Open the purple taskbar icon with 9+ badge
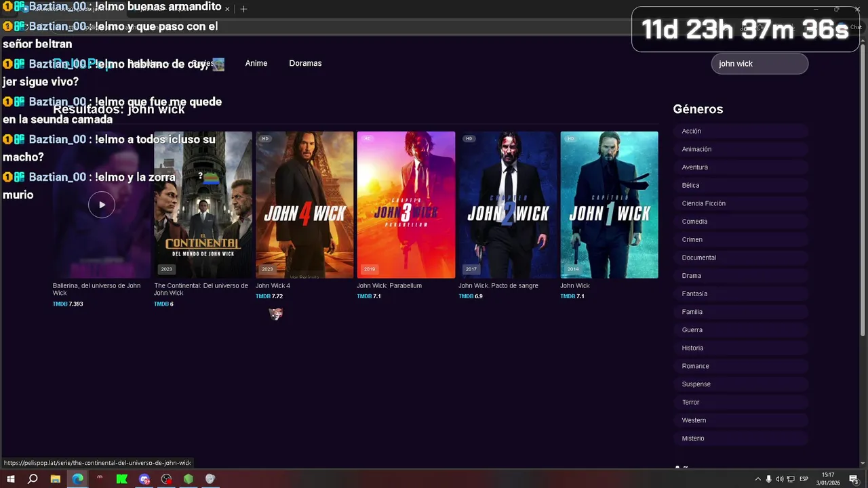 point(144,479)
